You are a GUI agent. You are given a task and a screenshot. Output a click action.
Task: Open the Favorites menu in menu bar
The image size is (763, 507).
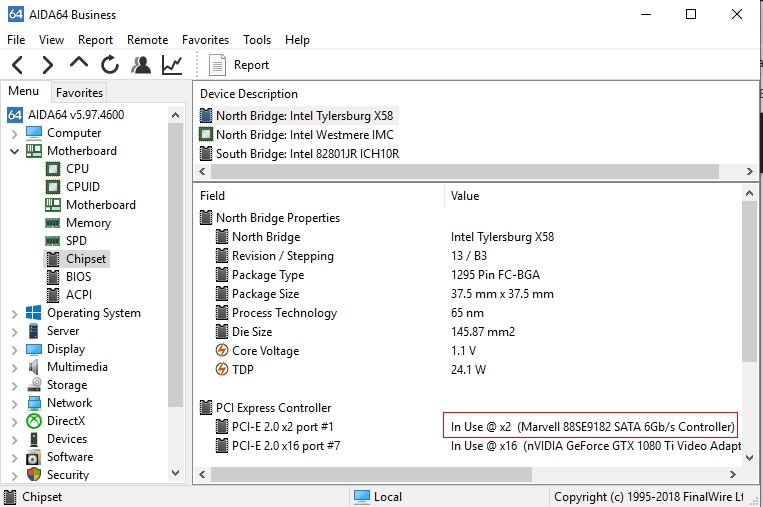point(205,40)
